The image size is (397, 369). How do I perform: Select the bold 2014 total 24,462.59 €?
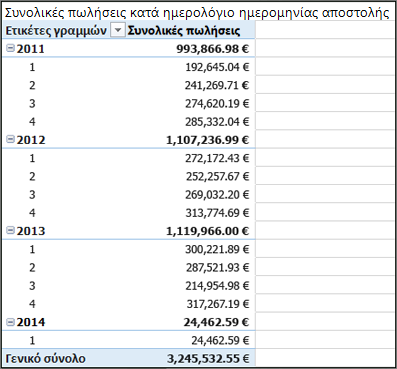[216, 322]
